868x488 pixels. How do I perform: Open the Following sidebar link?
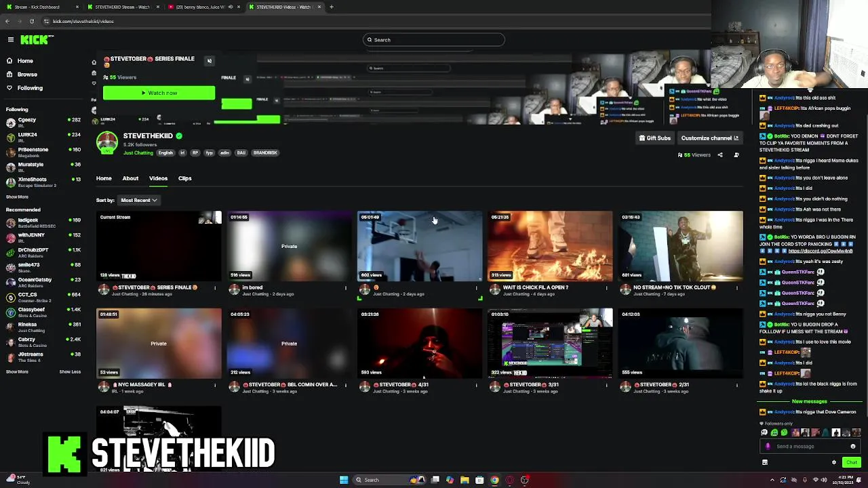click(x=30, y=88)
